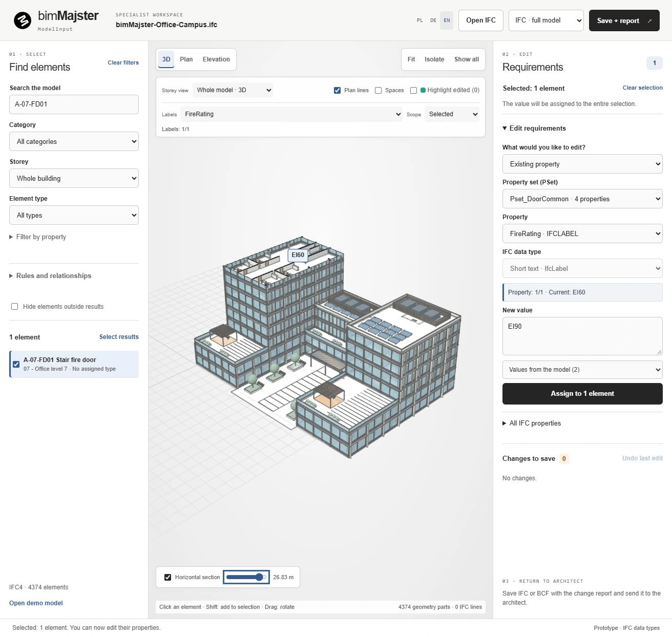Toggle the Horizontal section checkbox
672x637 pixels.
[167, 577]
